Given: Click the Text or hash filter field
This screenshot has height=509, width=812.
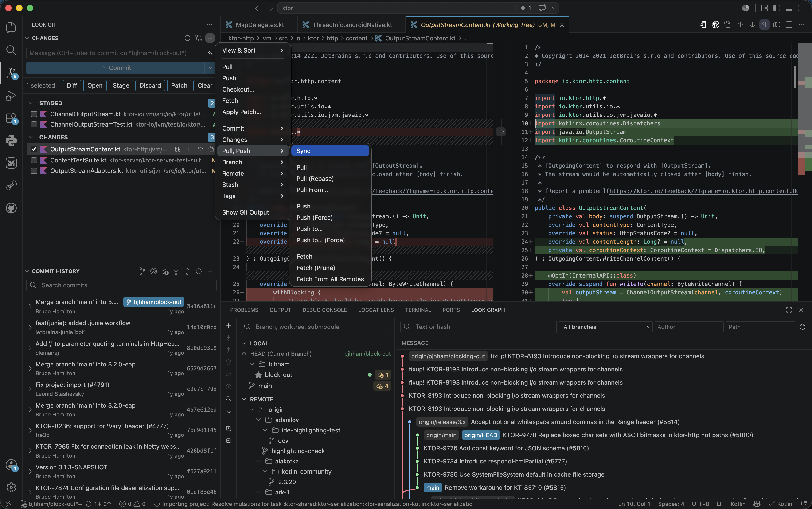Looking at the screenshot, I should coord(478,327).
